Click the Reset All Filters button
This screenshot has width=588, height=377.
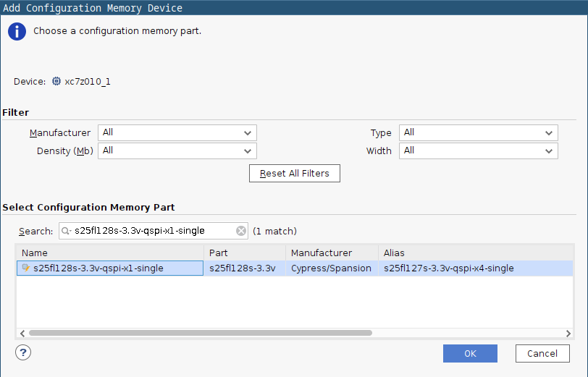295,173
